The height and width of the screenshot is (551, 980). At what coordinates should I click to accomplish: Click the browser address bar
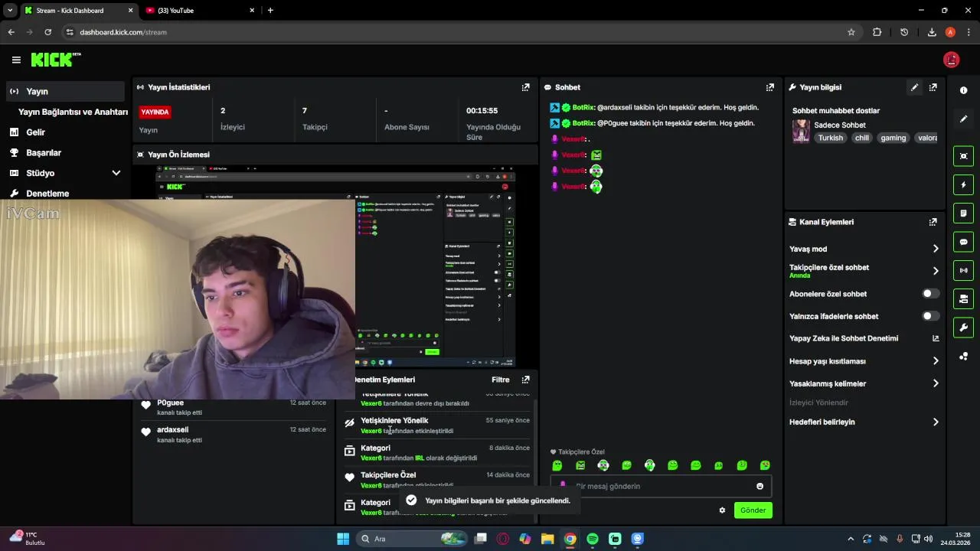(459, 32)
